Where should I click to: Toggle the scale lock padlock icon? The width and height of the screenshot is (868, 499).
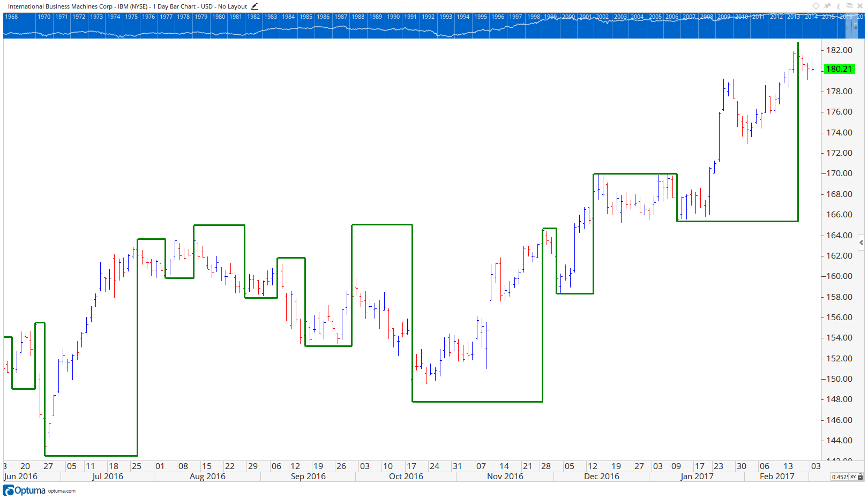(860, 477)
